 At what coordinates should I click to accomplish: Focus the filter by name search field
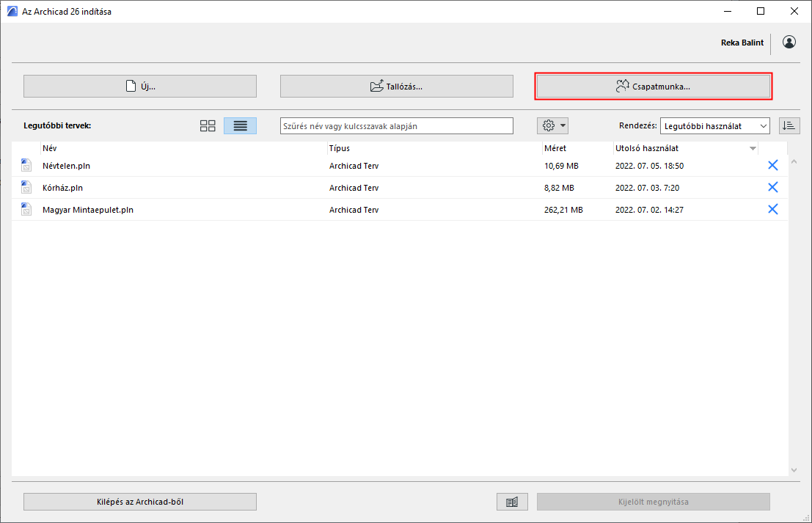click(x=397, y=126)
